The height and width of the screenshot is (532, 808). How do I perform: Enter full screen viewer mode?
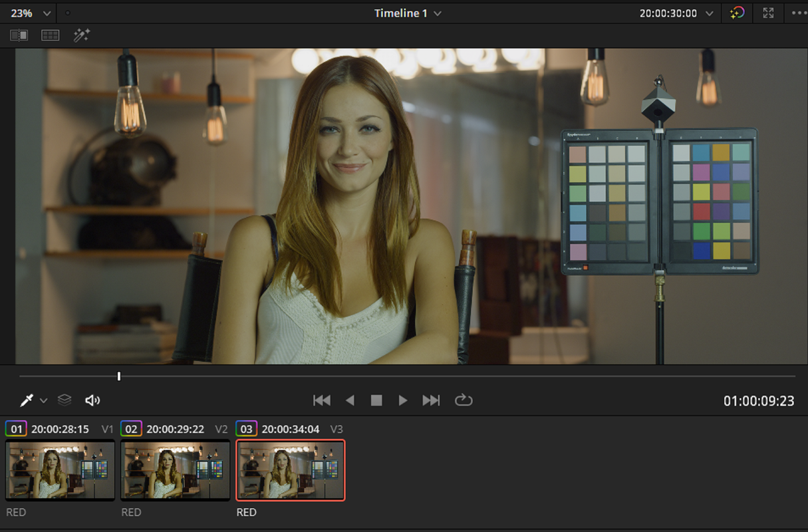769,13
